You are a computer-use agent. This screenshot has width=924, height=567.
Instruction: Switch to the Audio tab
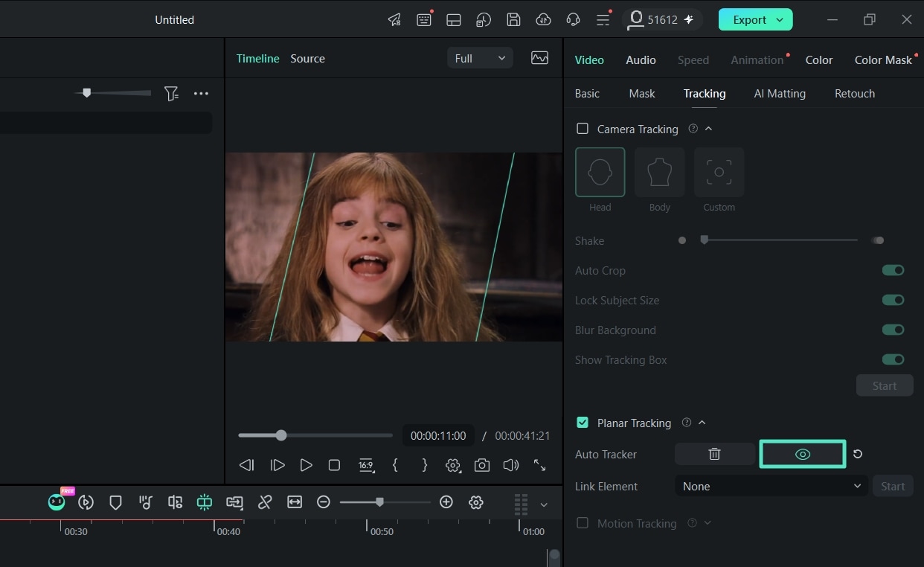(641, 60)
